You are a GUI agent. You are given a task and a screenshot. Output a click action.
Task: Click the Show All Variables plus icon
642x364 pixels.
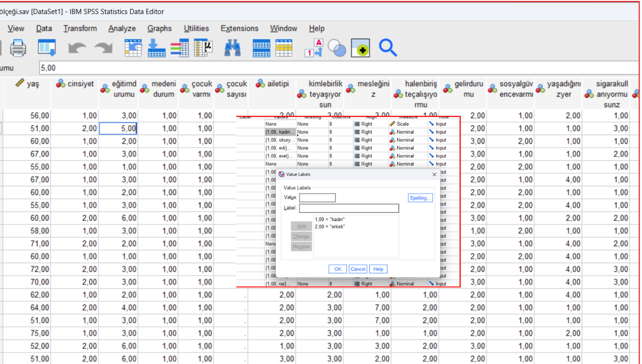[360, 47]
